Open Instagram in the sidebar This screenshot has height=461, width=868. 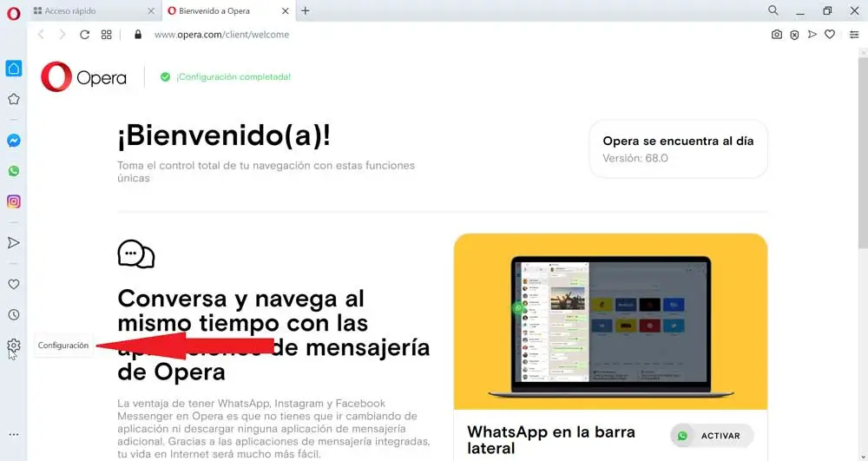click(14, 201)
